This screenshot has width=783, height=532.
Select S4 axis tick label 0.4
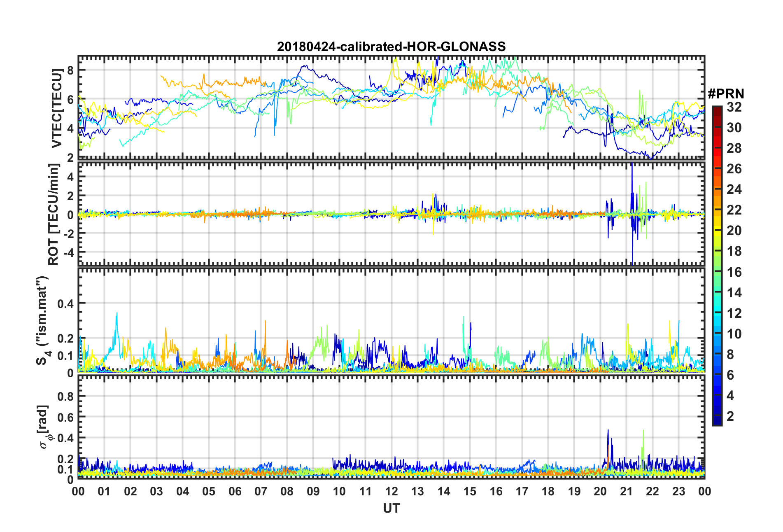tap(65, 304)
